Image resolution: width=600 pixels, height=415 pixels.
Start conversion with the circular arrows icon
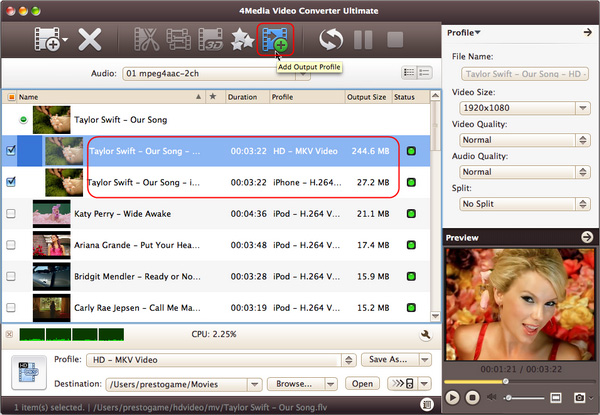(331, 41)
